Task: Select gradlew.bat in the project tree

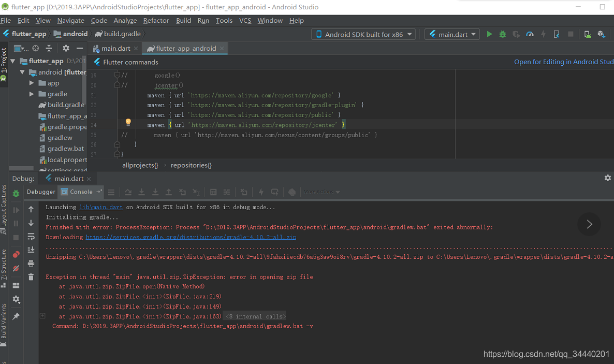Action: 62,149
